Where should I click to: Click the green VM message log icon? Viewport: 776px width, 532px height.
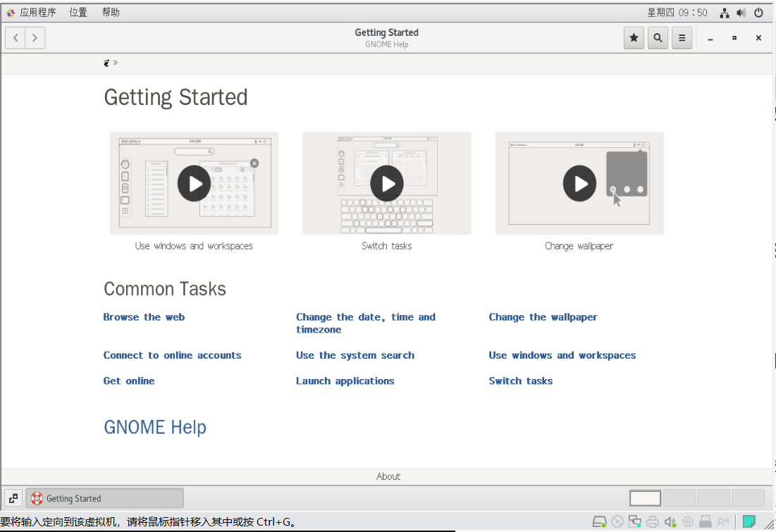click(749, 521)
